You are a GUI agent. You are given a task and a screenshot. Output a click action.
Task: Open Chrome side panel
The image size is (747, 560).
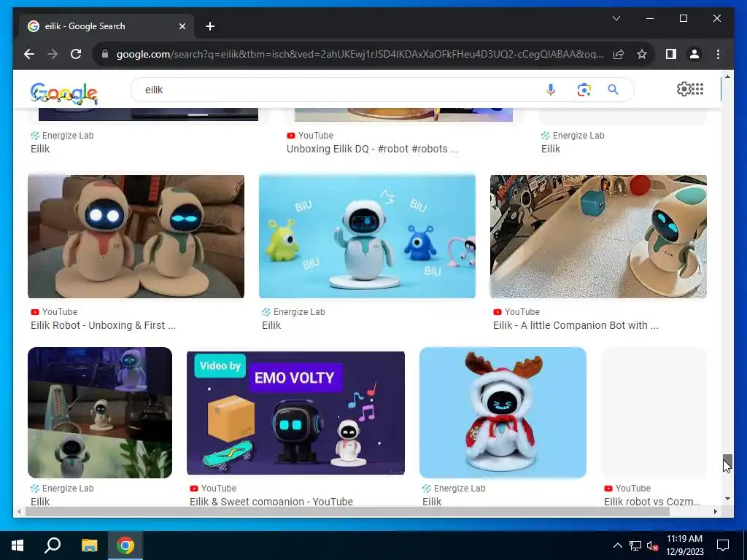pos(671,54)
